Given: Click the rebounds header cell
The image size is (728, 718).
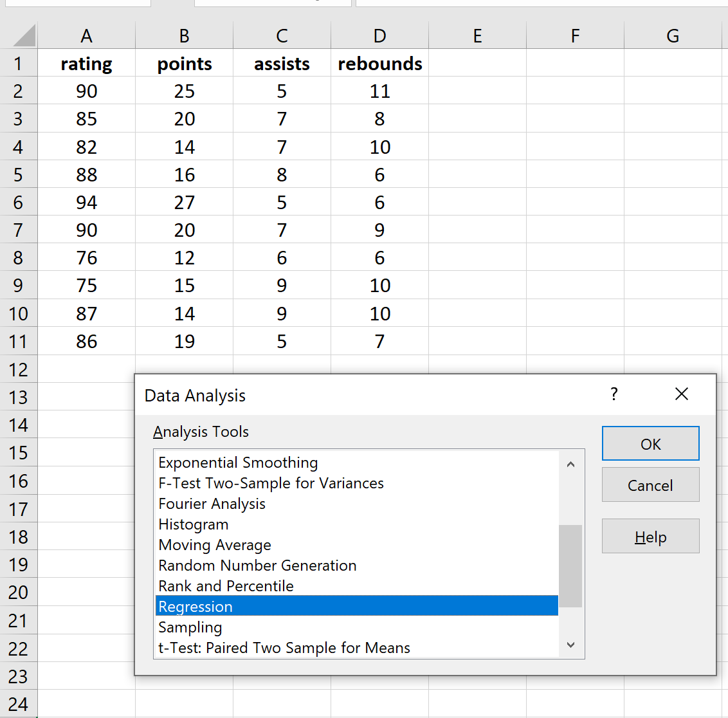Looking at the screenshot, I should point(380,63).
